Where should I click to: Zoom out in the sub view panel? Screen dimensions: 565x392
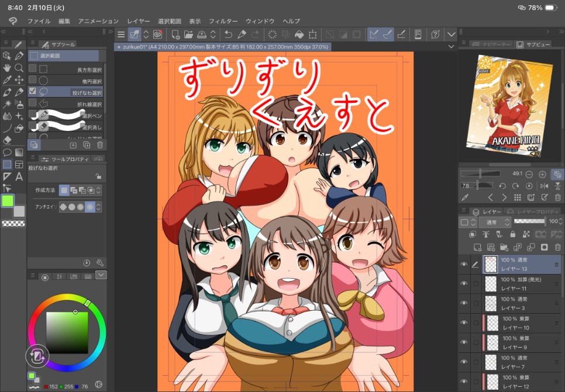coord(529,174)
